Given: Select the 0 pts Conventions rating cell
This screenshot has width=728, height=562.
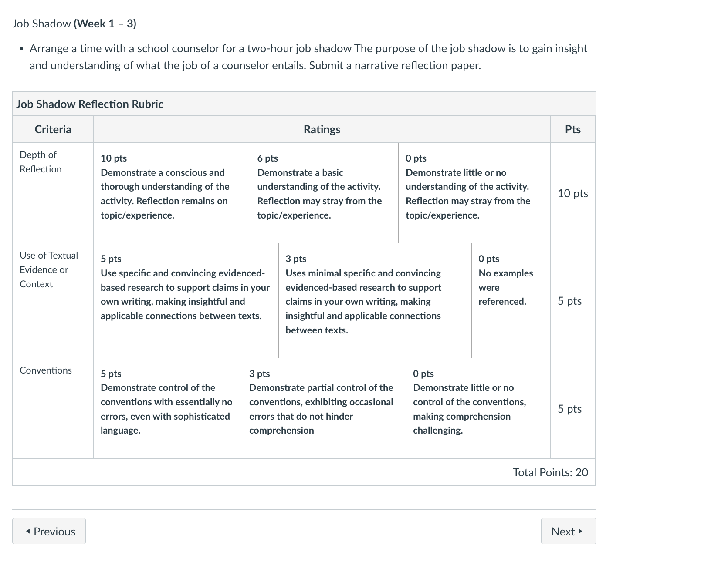Looking at the screenshot, I should point(478,408).
